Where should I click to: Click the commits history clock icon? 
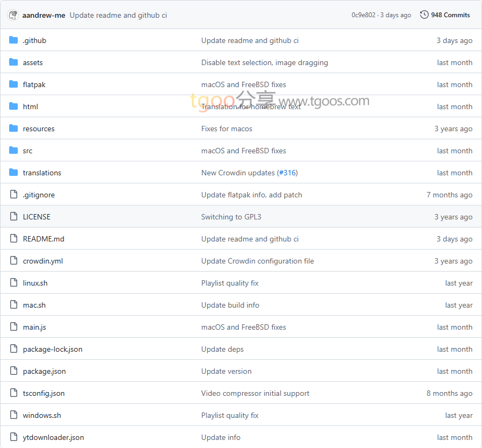pyautogui.click(x=424, y=15)
